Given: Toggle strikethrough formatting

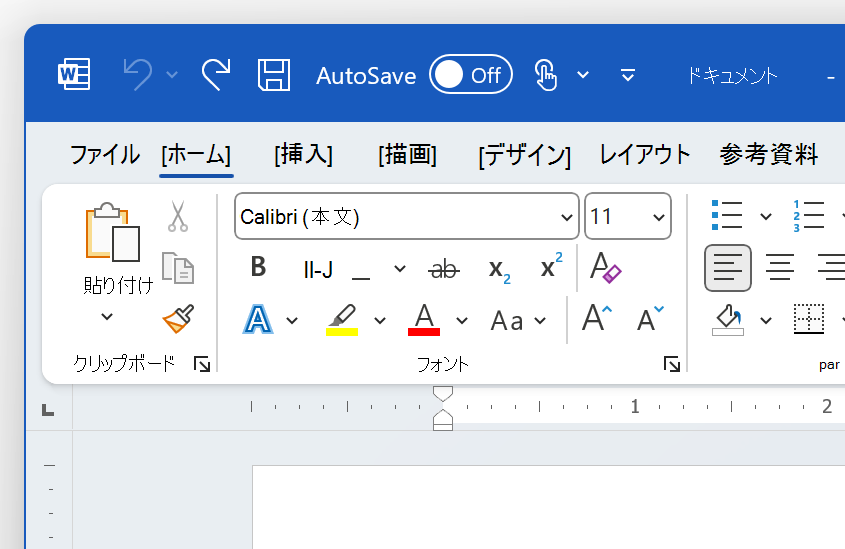Looking at the screenshot, I should [x=444, y=269].
